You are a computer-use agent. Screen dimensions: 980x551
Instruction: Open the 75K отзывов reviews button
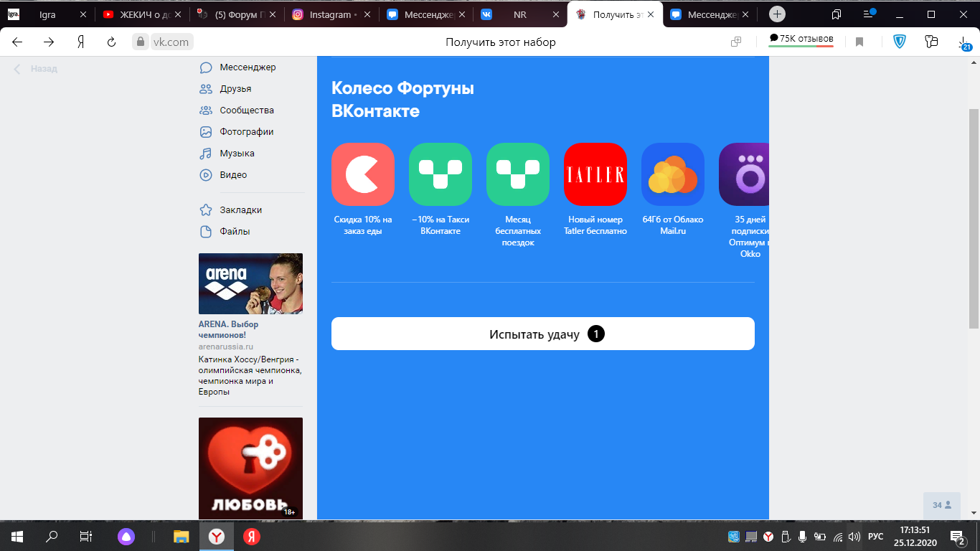tap(801, 40)
